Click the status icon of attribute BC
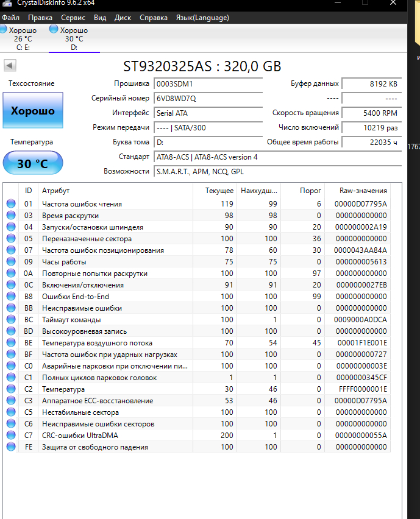 pos(11,319)
